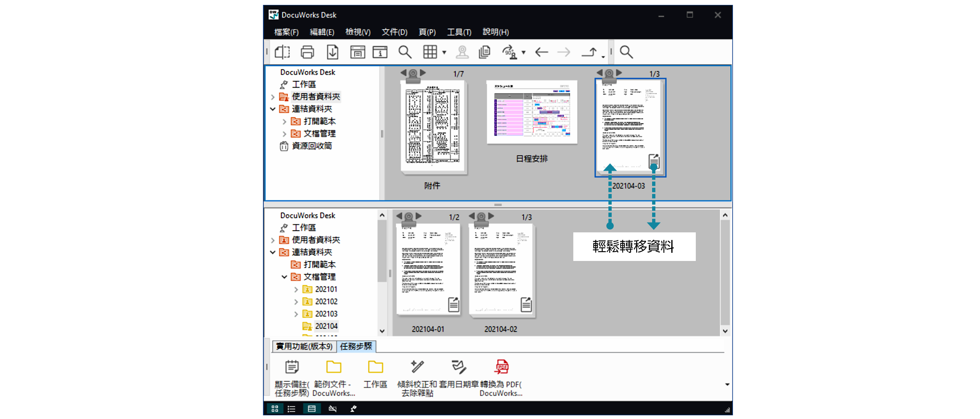Click the Go up one level arrow
The width and height of the screenshot is (980, 419).
click(589, 52)
